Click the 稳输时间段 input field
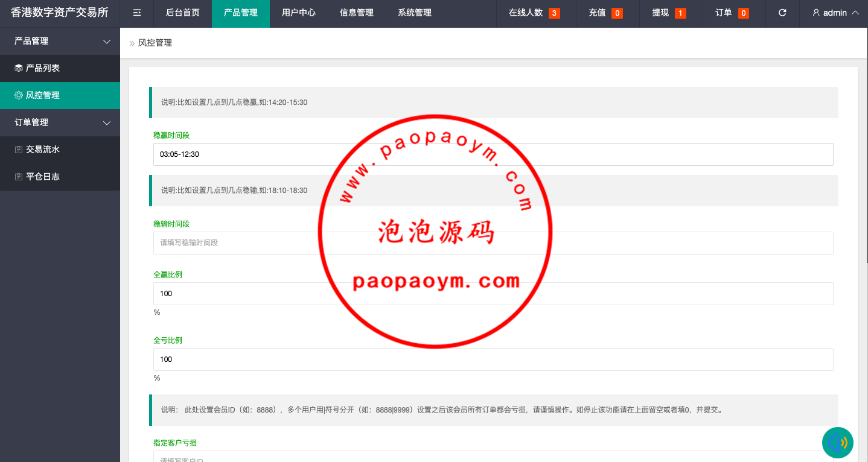This screenshot has width=868, height=462. [493, 243]
